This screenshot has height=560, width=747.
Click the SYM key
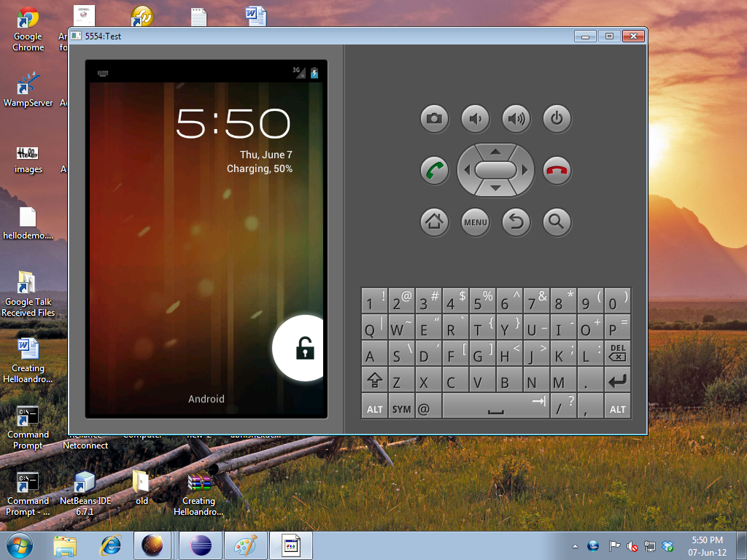[x=401, y=407]
